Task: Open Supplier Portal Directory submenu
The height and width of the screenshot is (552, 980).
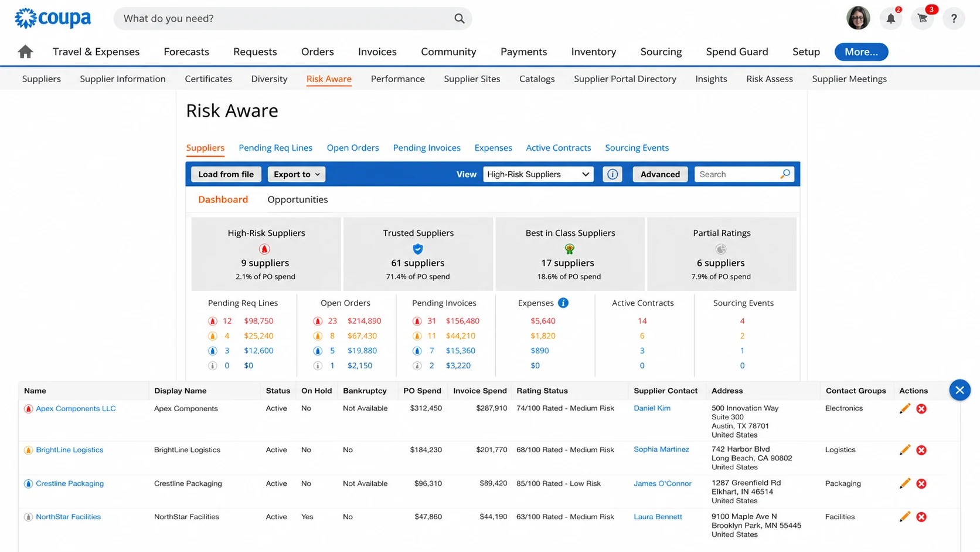Action: tap(625, 79)
